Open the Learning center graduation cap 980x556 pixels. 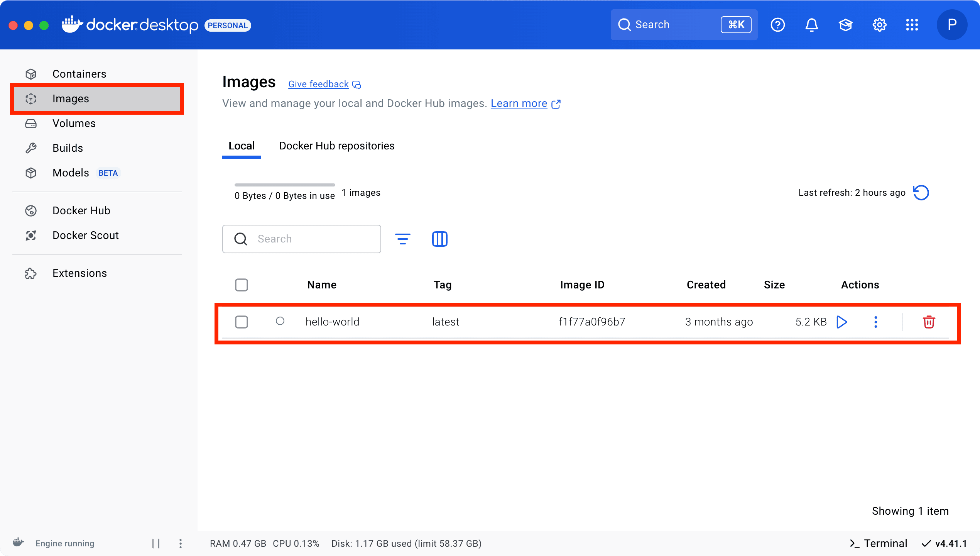(845, 25)
